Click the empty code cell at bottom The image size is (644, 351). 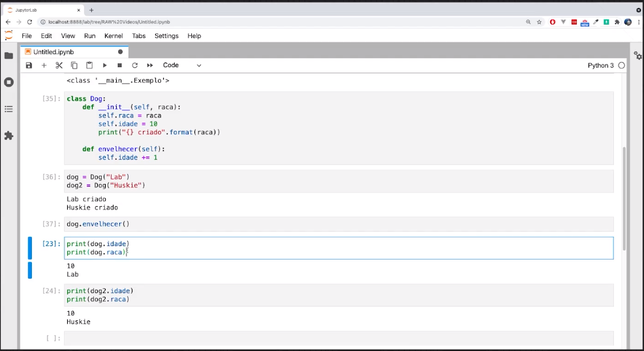338,338
